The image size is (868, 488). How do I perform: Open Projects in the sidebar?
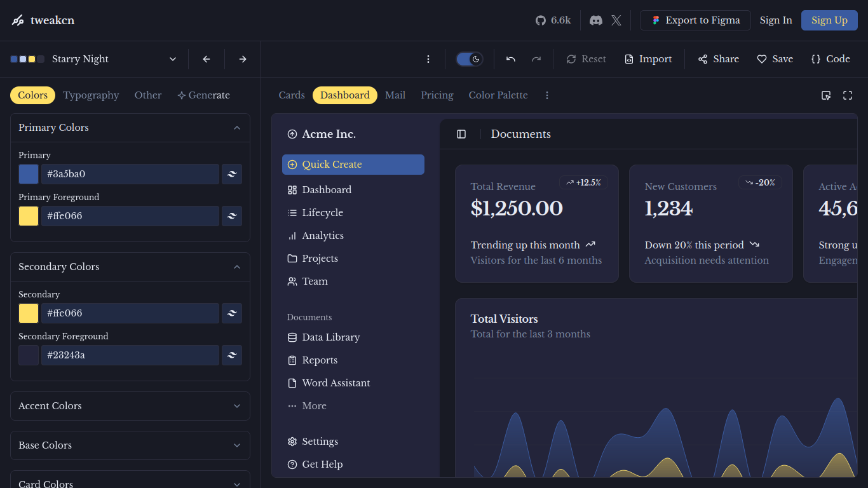353,259
